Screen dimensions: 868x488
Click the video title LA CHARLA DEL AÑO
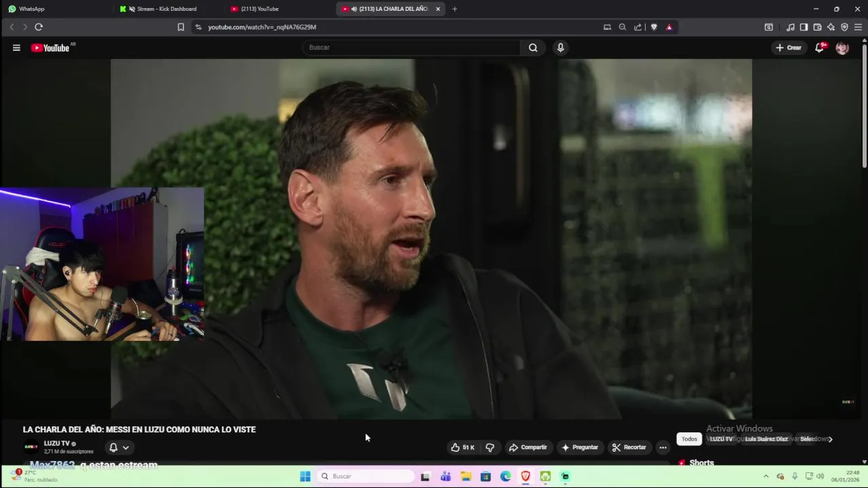click(139, 430)
